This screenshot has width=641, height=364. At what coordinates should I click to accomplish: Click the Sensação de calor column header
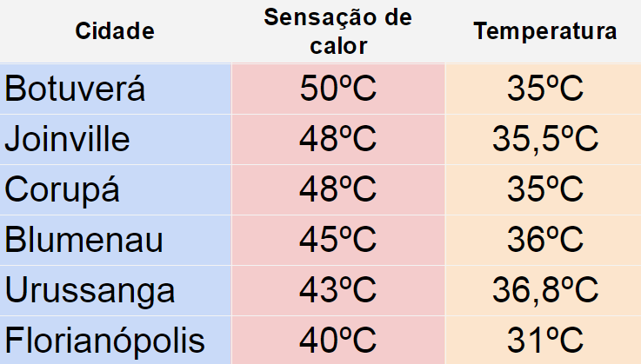[x=338, y=31]
